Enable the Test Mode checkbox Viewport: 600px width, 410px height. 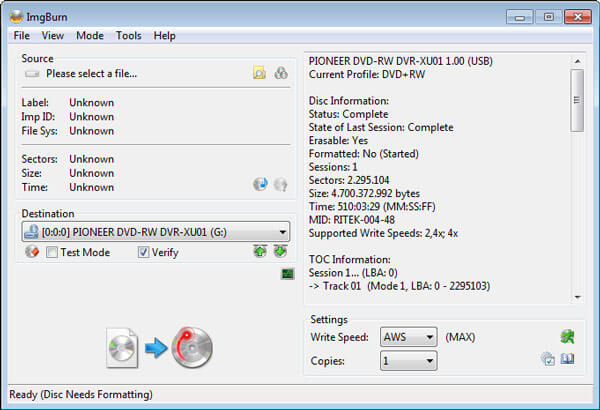53,253
